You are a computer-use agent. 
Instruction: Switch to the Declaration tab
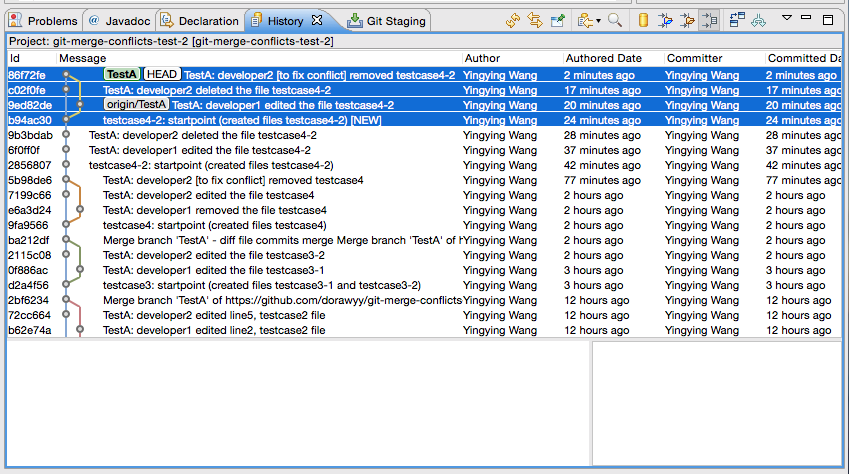[200, 21]
